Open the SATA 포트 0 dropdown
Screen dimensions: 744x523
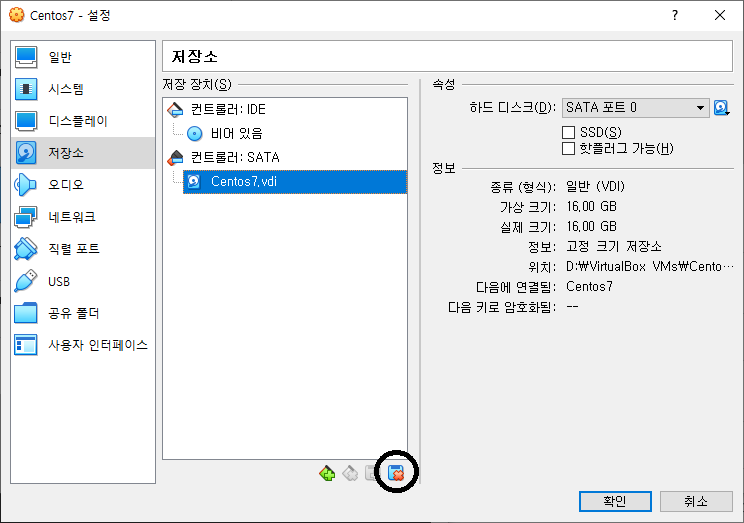click(x=635, y=108)
